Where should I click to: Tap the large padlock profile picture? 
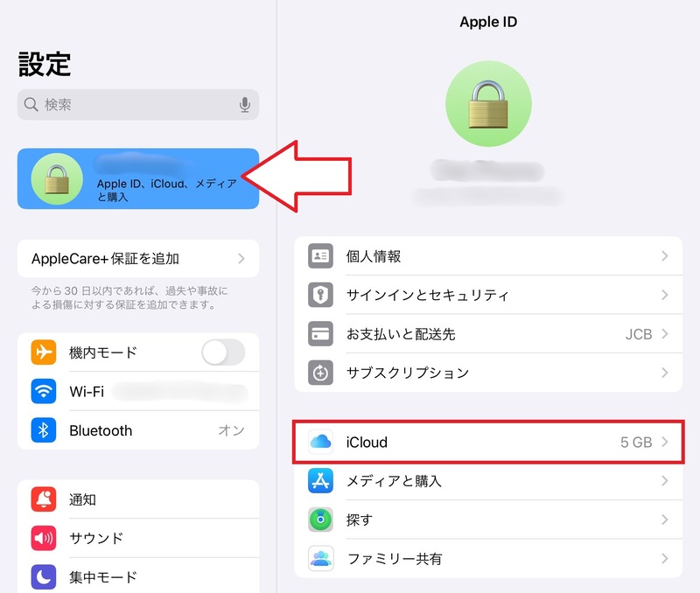pyautogui.click(x=488, y=103)
